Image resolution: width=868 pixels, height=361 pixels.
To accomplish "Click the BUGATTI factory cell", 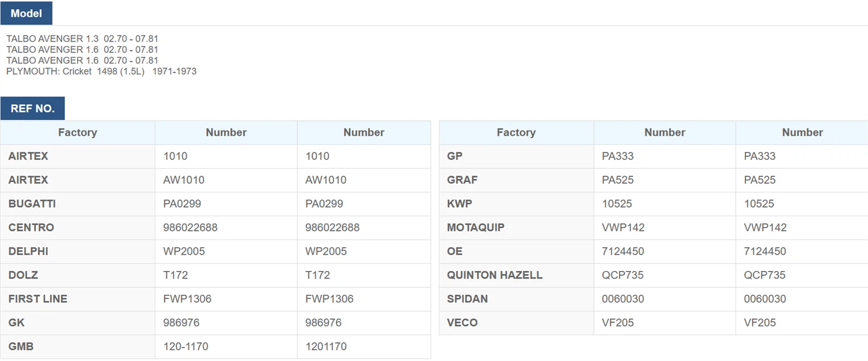I will [x=32, y=204].
